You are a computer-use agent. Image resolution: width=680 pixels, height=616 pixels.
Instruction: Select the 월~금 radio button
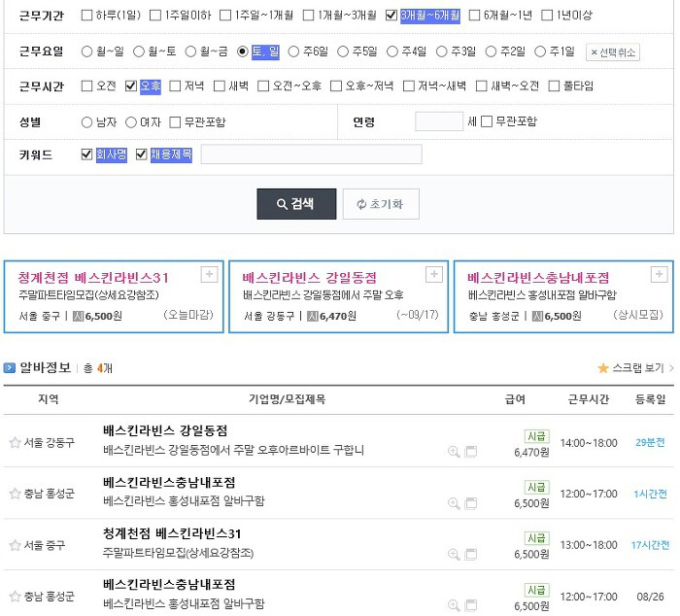click(190, 51)
